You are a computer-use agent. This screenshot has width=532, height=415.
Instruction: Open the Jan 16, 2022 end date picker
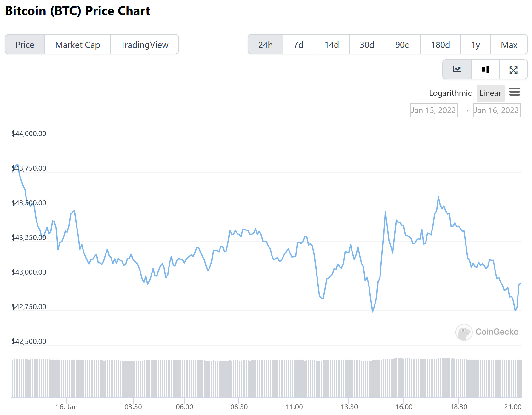(497, 111)
